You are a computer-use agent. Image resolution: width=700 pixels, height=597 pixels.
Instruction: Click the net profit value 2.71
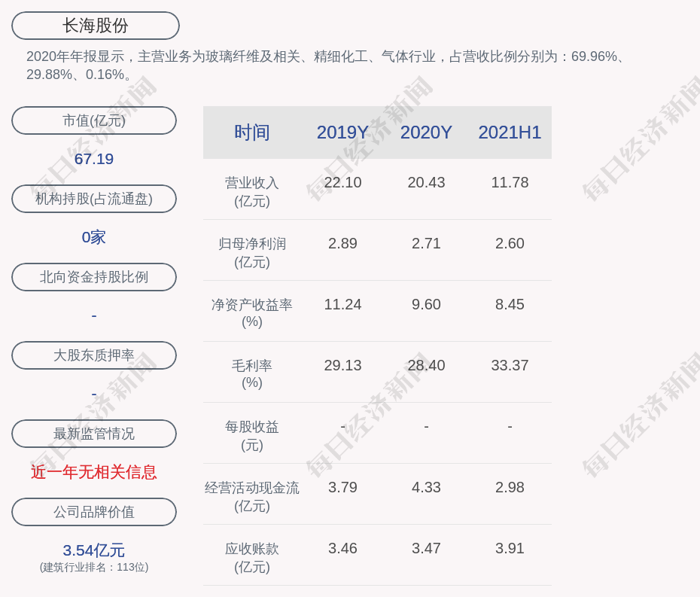tap(426, 243)
